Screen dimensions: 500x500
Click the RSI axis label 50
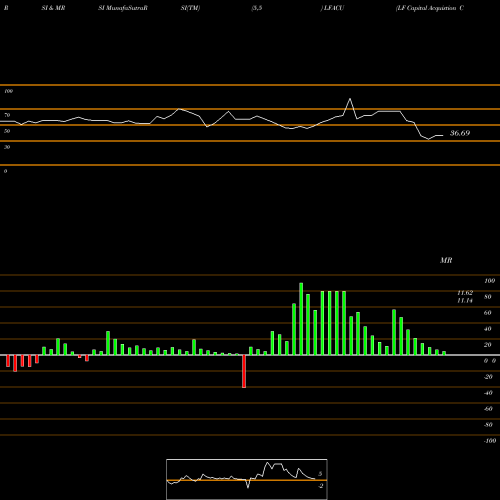coord(7,131)
